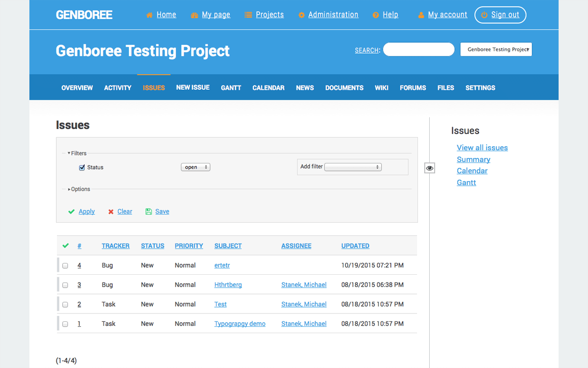Click the Sign out power icon
Screen dimensions: 588x368
point(484,15)
